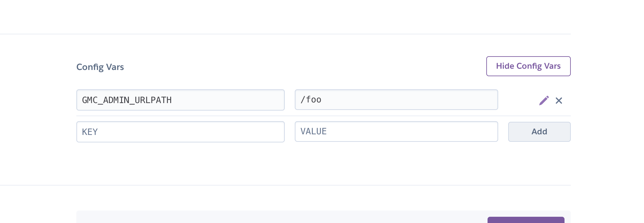Place the cursor in the new variable KEY box
The image size is (644, 223).
coord(180,132)
